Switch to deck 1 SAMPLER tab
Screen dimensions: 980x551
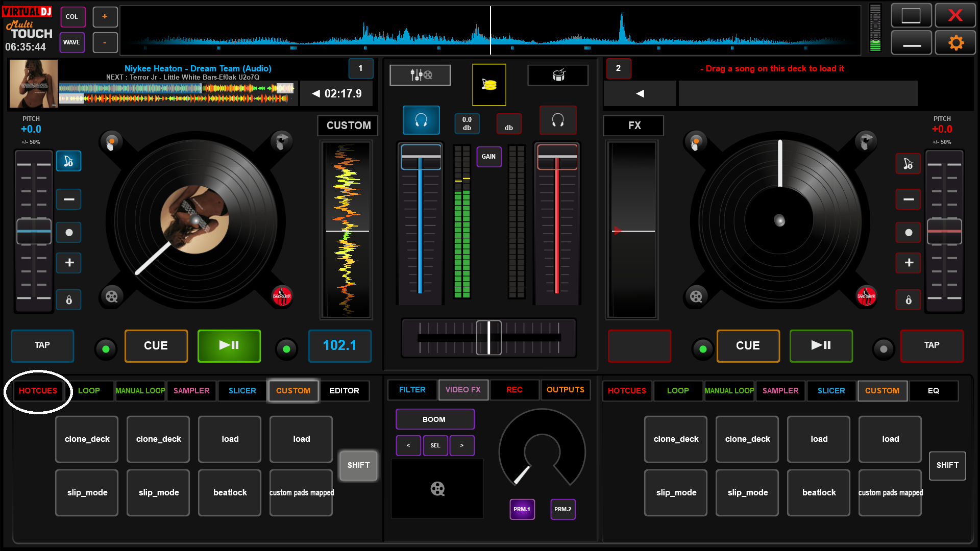click(x=191, y=391)
